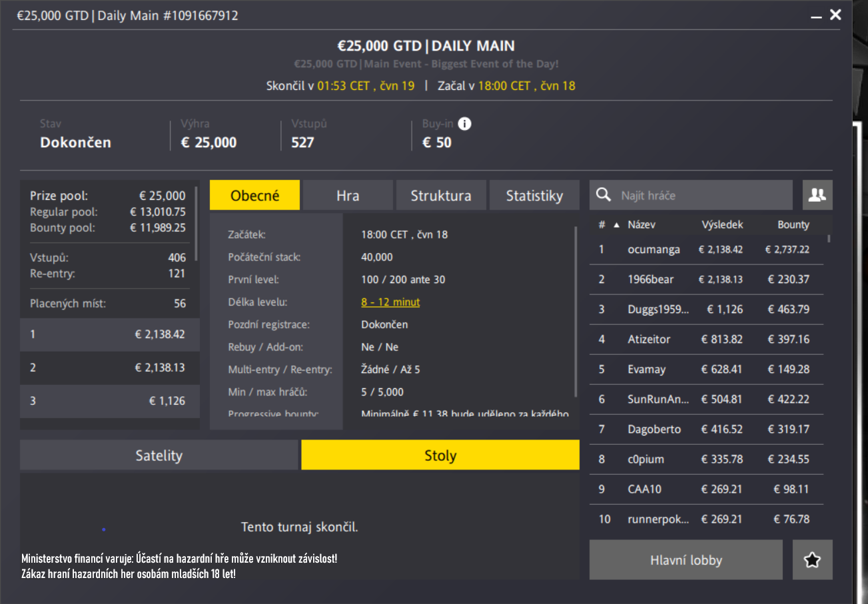Sort players by Výsledek column
Viewport: 868px width, 604px height.
721,225
